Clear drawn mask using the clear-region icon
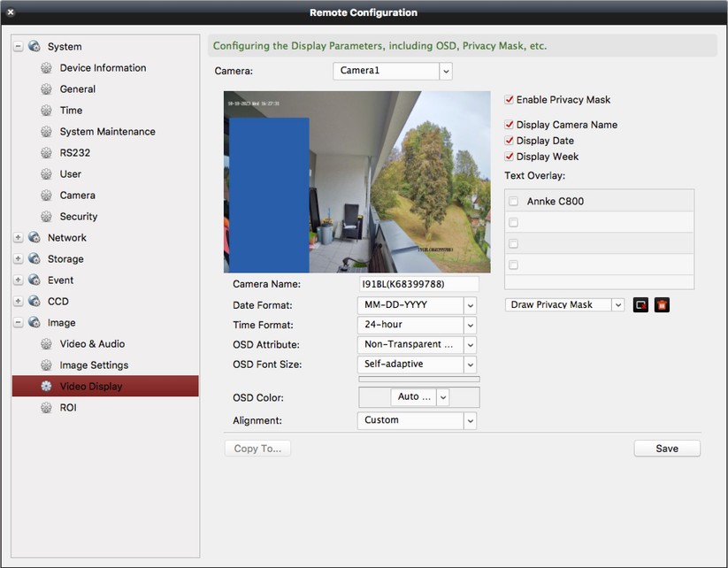The width and height of the screenshot is (728, 568). tap(642, 303)
